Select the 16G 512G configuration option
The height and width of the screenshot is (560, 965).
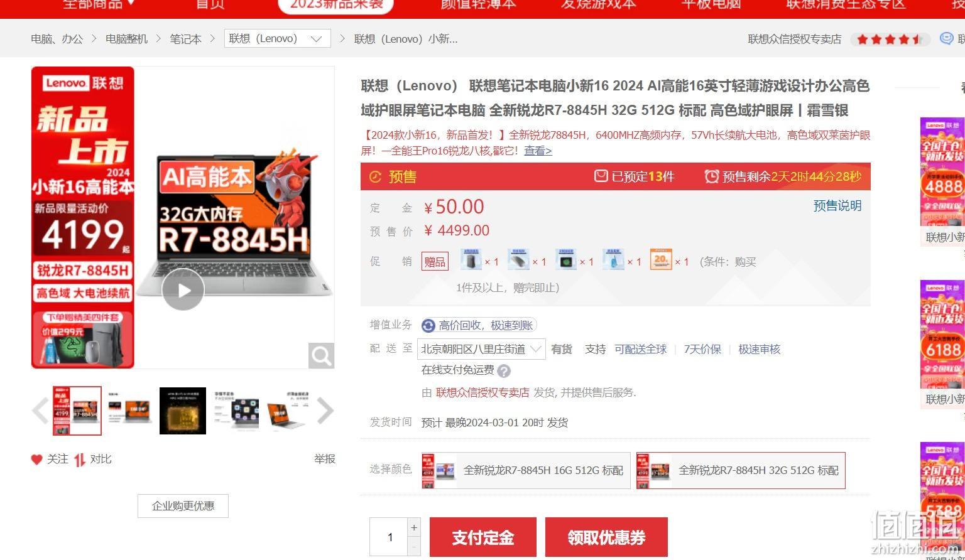click(x=526, y=470)
